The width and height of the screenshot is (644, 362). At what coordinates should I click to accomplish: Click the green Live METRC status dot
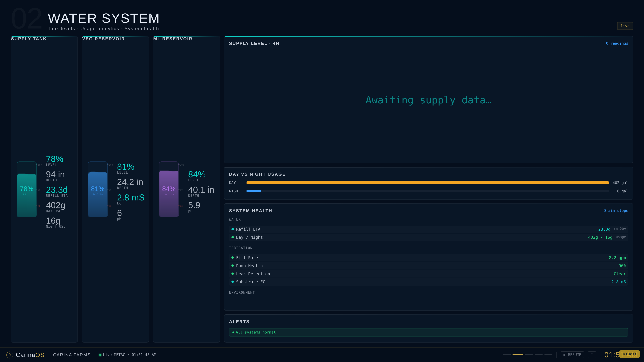(x=100, y=355)
